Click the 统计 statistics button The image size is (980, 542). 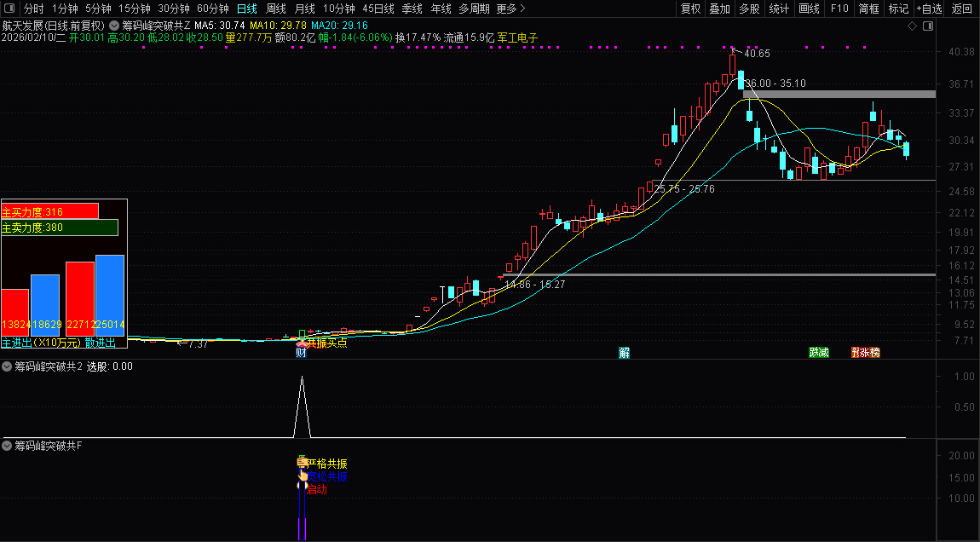coord(779,9)
